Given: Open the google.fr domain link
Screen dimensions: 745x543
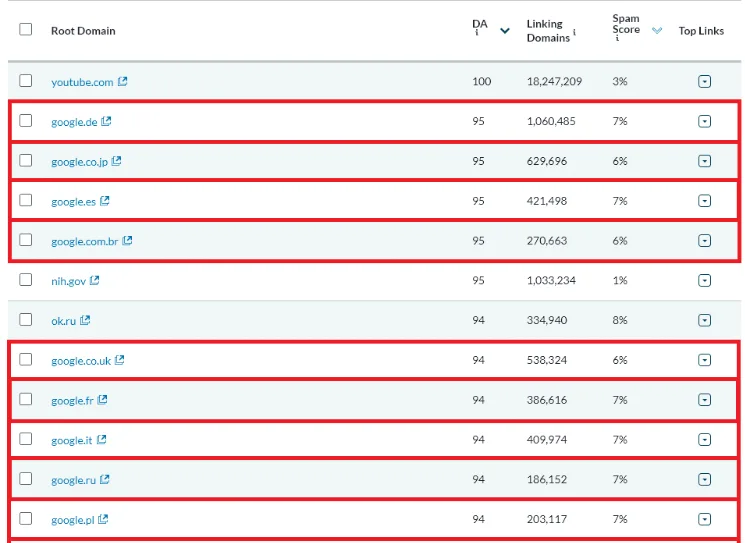Looking at the screenshot, I should point(72,400).
